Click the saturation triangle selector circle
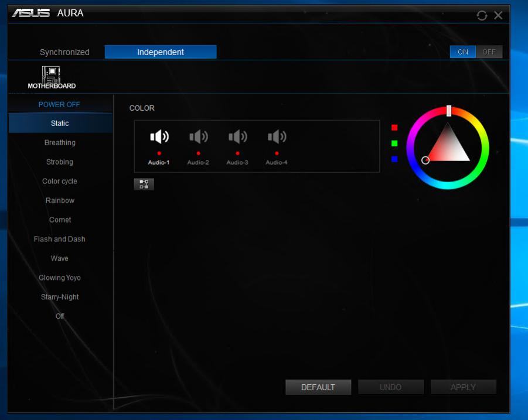 (x=425, y=160)
